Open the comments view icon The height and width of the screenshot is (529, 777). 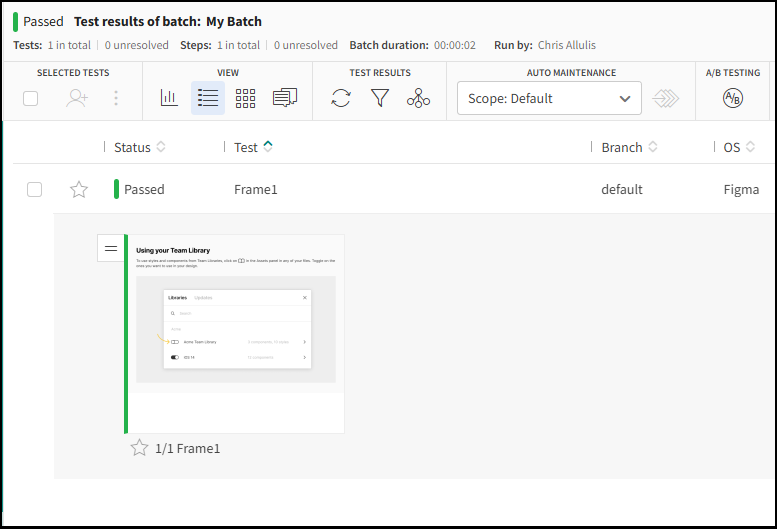pyautogui.click(x=285, y=98)
